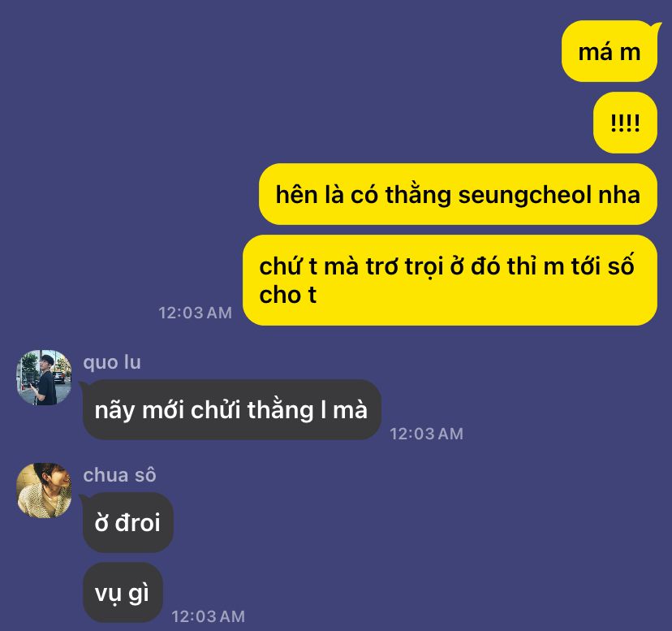
Task: Select the 'nãy mới chửi thằng l mà' bubble
Action: pyautogui.click(x=231, y=409)
